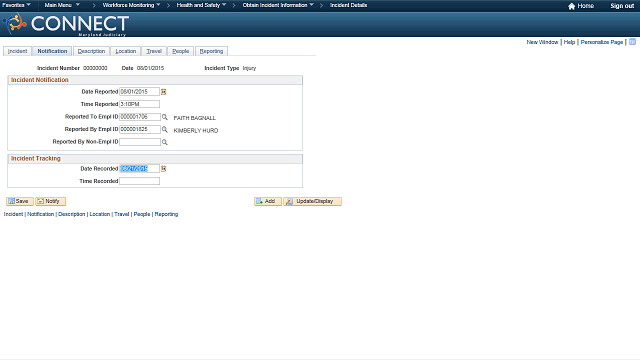Click the Save button
This screenshot has width=640, height=360.
point(20,201)
